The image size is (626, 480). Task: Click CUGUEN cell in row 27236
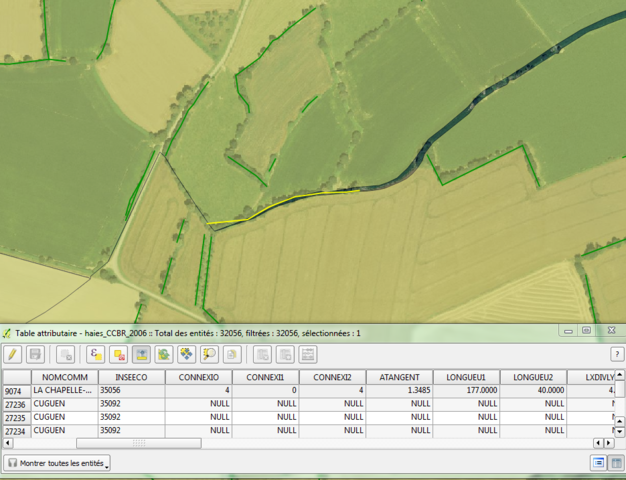(65, 404)
